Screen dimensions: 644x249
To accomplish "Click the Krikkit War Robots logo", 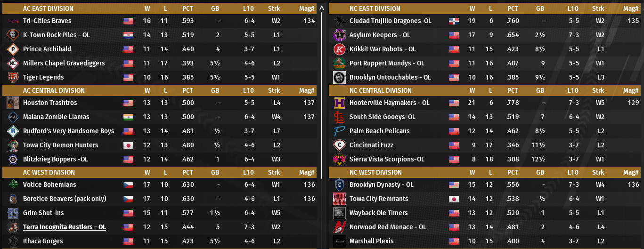I will tap(339, 49).
